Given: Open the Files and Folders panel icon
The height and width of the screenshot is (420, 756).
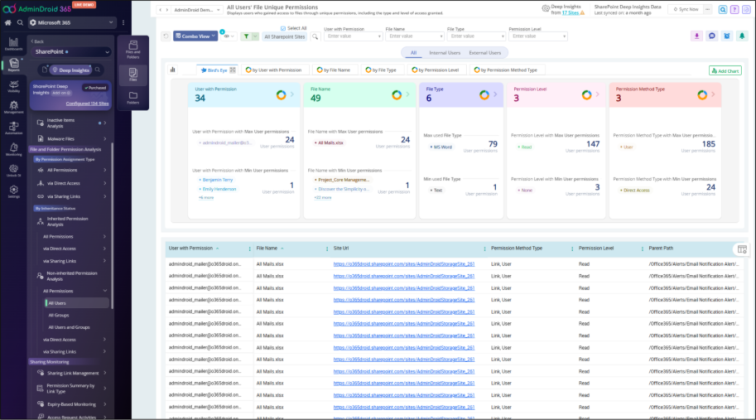Looking at the screenshot, I should [133, 50].
